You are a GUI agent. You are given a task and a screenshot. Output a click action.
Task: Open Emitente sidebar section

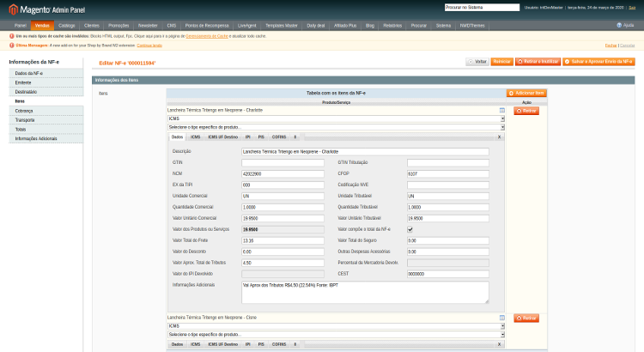click(x=46, y=82)
